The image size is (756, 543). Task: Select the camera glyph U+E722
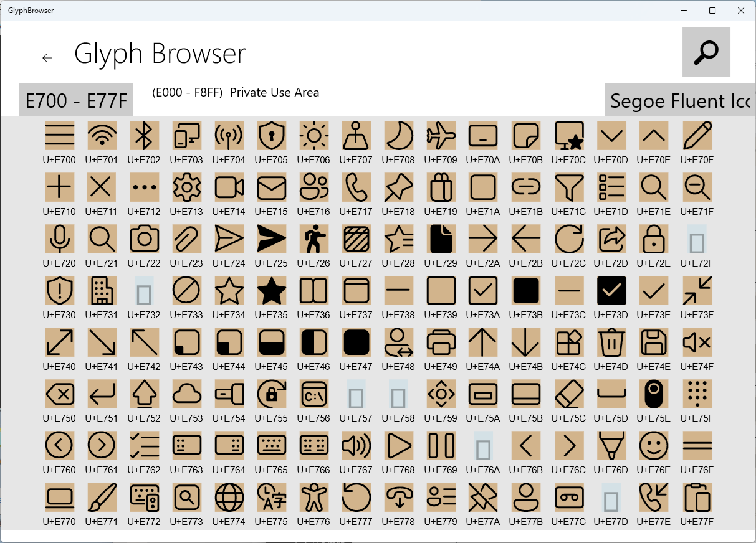(x=145, y=239)
